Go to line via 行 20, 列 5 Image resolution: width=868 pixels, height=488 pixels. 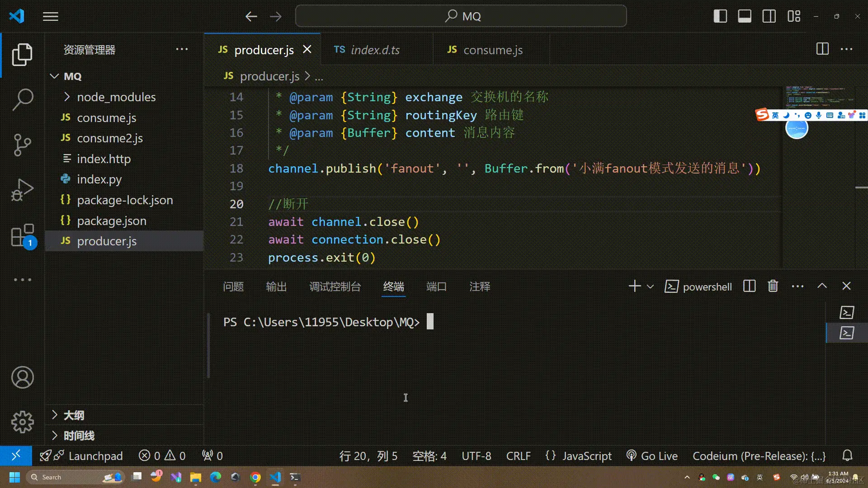click(x=368, y=456)
